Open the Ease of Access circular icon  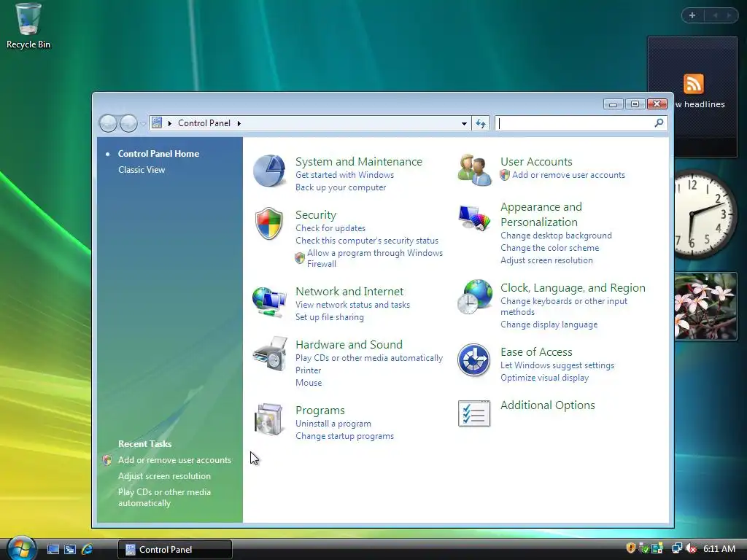pos(473,360)
